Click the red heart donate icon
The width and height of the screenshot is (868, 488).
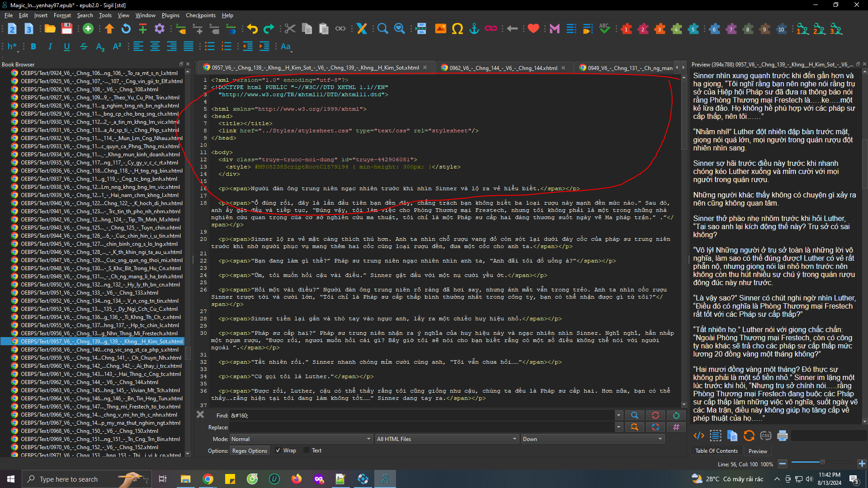tap(533, 29)
